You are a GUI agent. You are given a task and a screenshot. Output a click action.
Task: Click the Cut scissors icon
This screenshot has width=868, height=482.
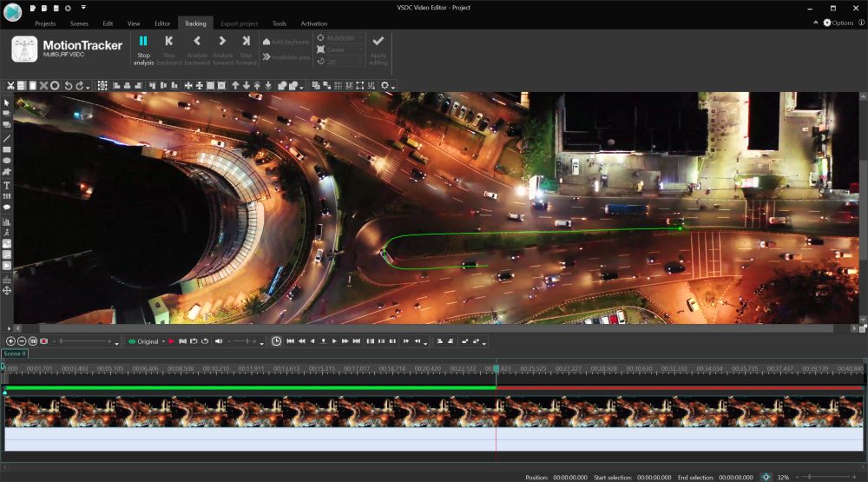10,85
